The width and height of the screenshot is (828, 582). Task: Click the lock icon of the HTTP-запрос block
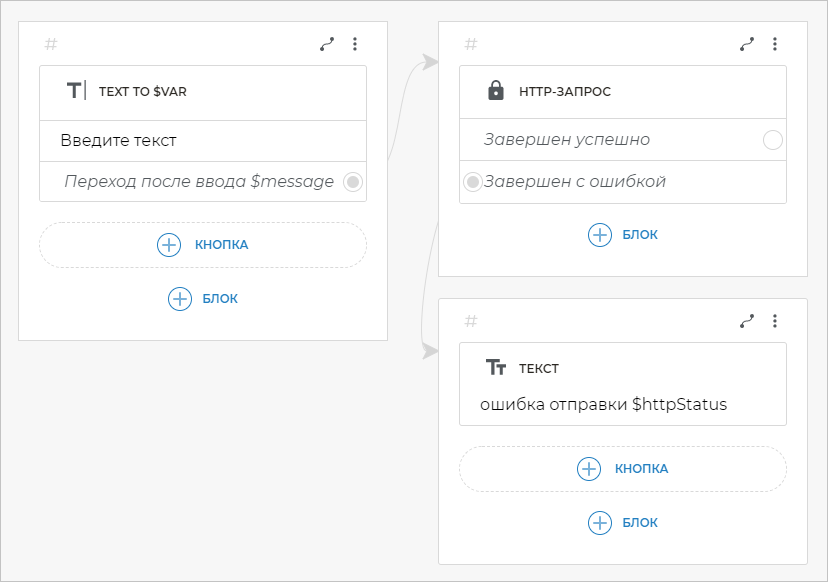point(495,91)
